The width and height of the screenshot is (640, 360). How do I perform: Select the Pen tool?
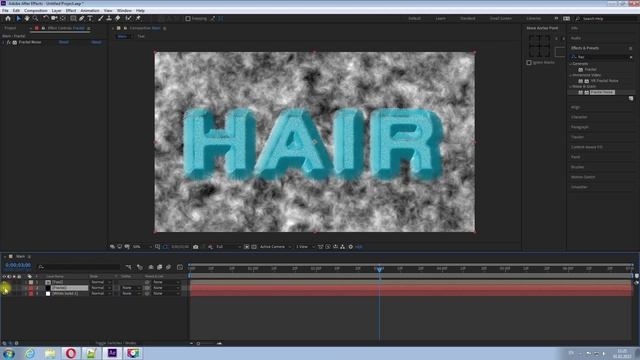pos(82,18)
